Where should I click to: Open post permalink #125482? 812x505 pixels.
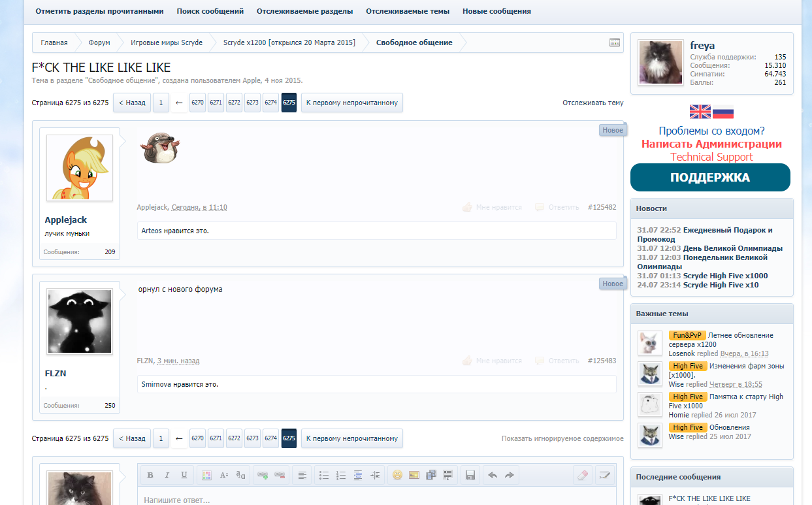[x=602, y=207]
